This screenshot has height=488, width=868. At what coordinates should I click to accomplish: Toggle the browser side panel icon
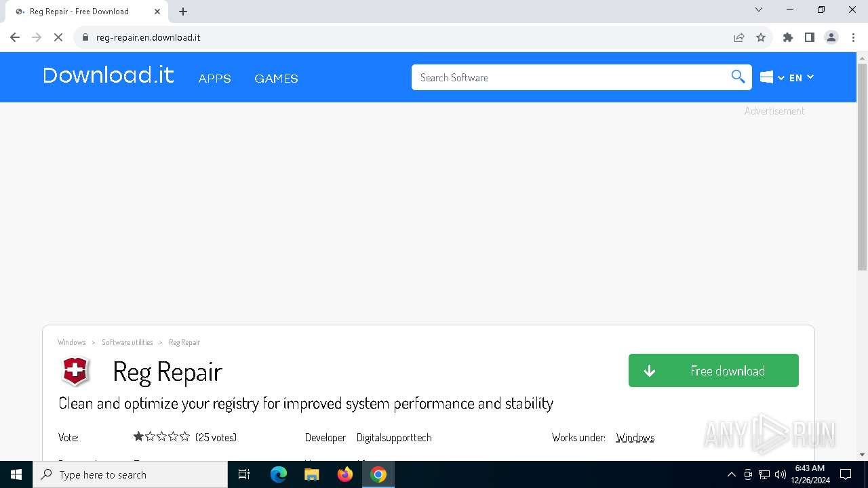(x=810, y=37)
